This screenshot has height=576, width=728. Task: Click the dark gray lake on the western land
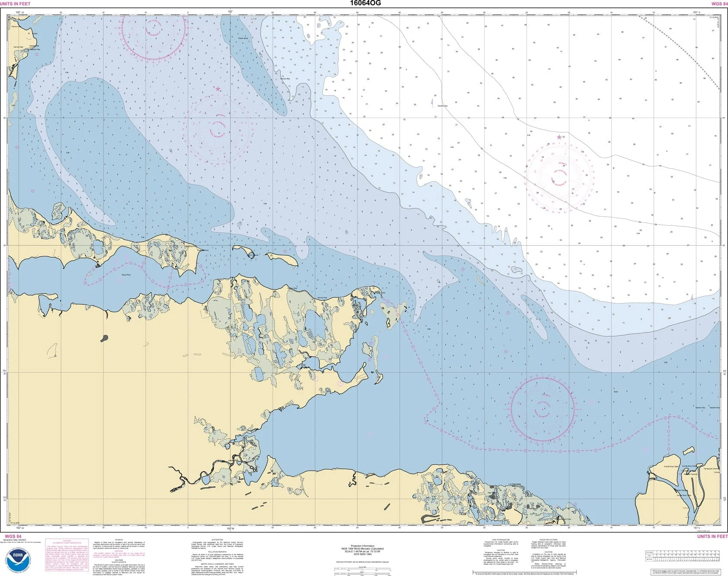point(104,339)
